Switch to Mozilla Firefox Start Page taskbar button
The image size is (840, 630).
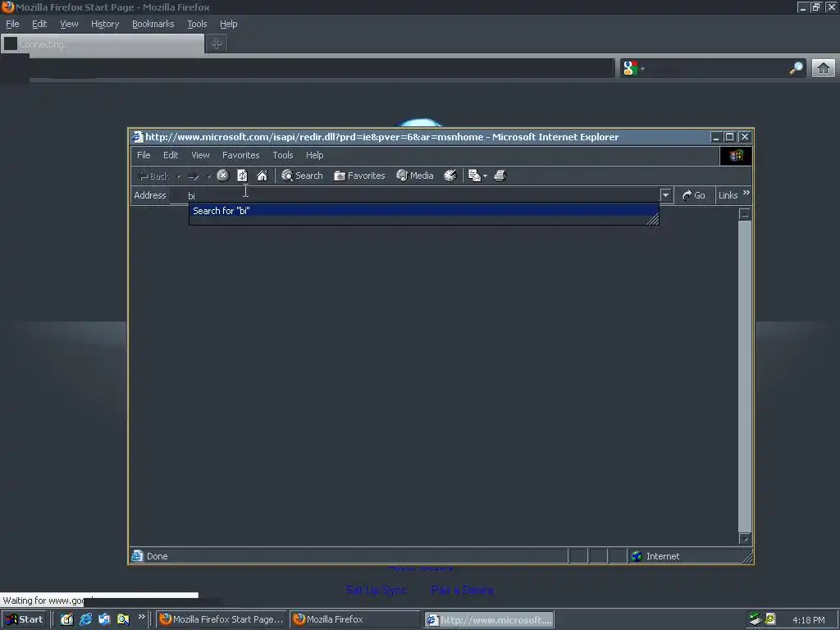coord(221,619)
